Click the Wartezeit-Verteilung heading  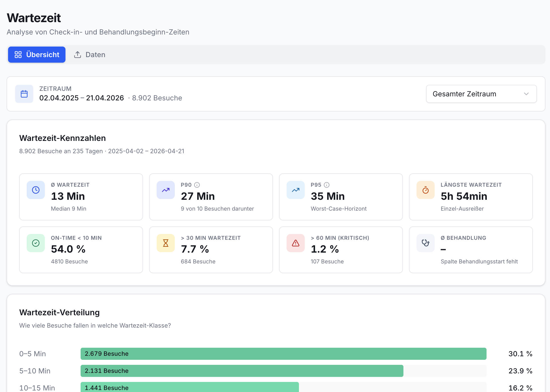click(x=59, y=312)
